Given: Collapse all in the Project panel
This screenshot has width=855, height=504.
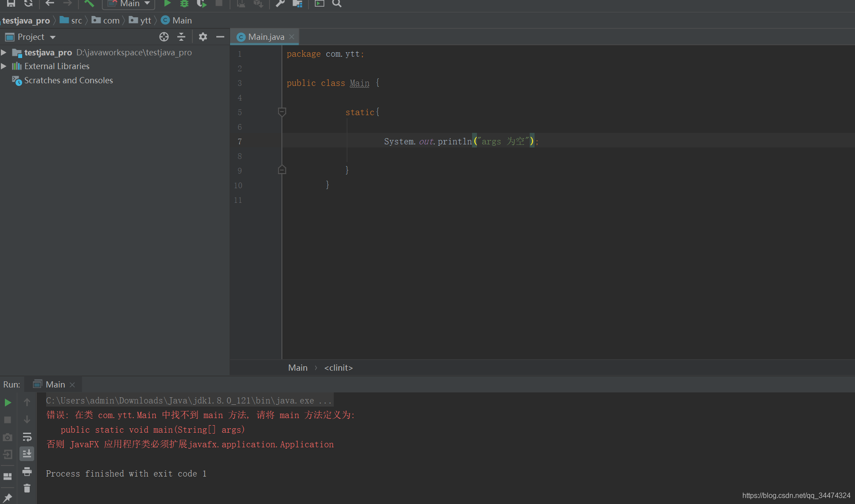Looking at the screenshot, I should (181, 37).
